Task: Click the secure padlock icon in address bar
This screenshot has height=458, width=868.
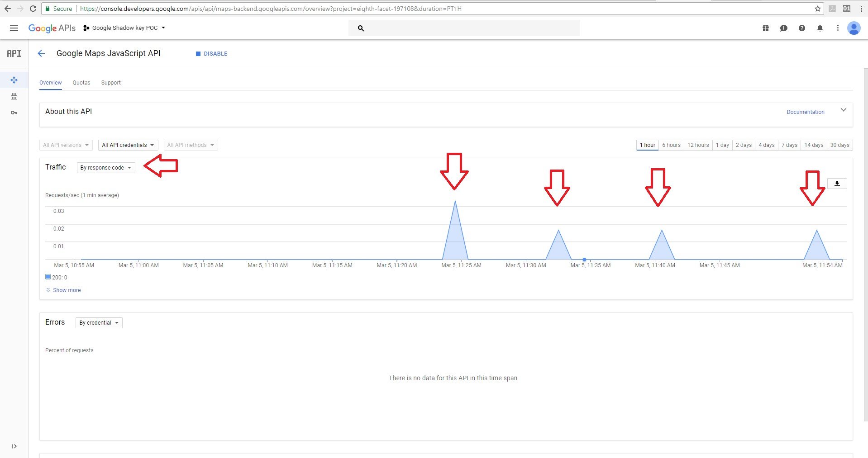Action: point(48,9)
